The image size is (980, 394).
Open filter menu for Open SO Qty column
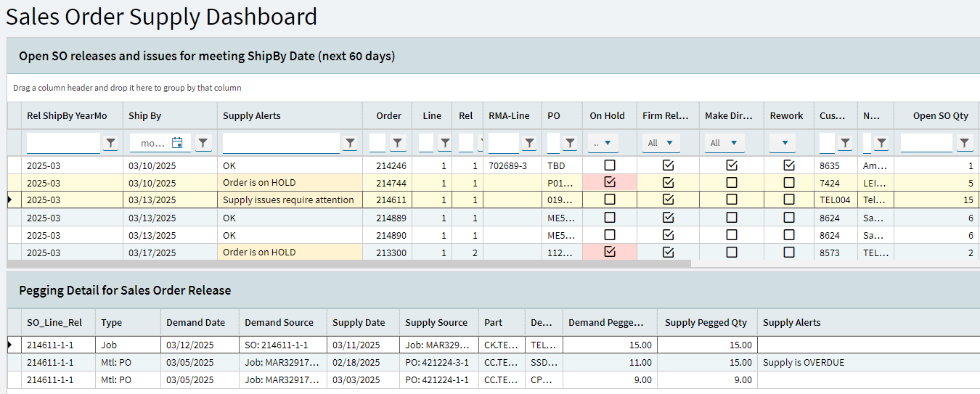[x=964, y=143]
